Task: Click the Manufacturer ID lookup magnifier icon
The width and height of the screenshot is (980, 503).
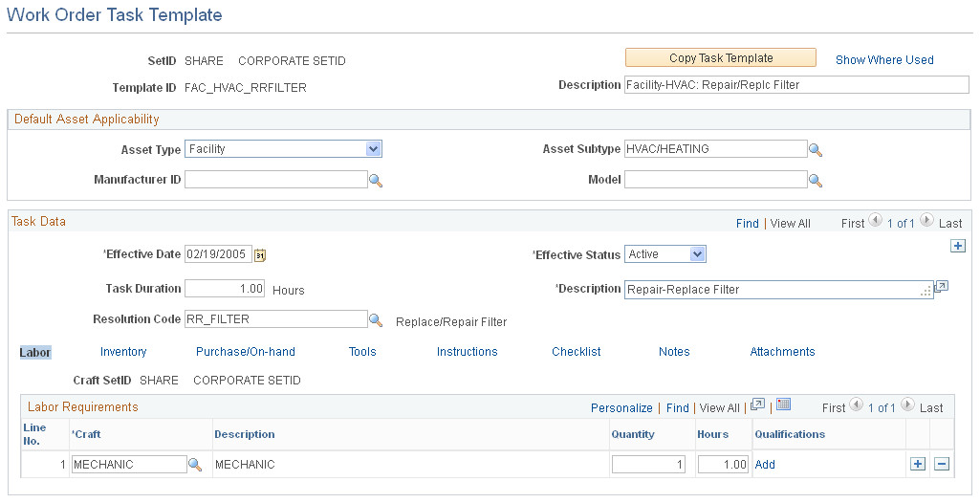Action: point(376,181)
